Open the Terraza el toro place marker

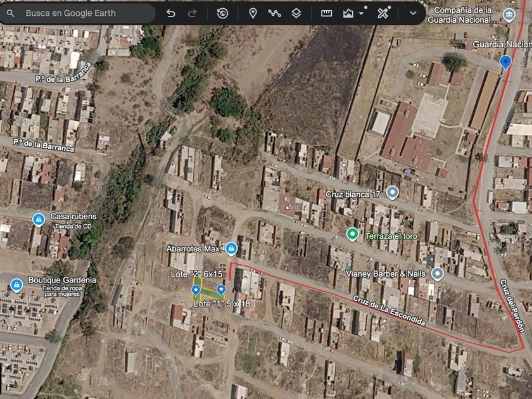pyautogui.click(x=352, y=234)
